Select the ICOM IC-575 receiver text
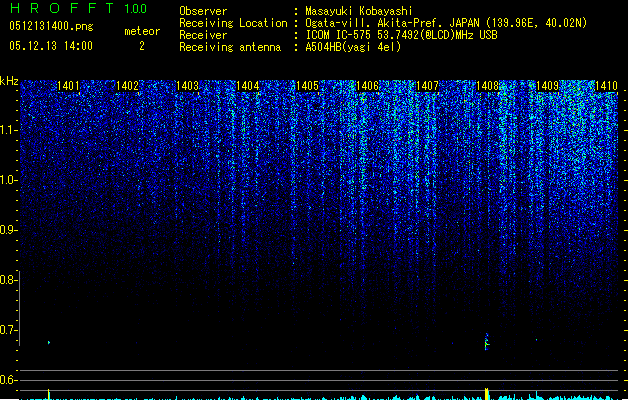The width and height of the screenshot is (629, 400). [402, 35]
